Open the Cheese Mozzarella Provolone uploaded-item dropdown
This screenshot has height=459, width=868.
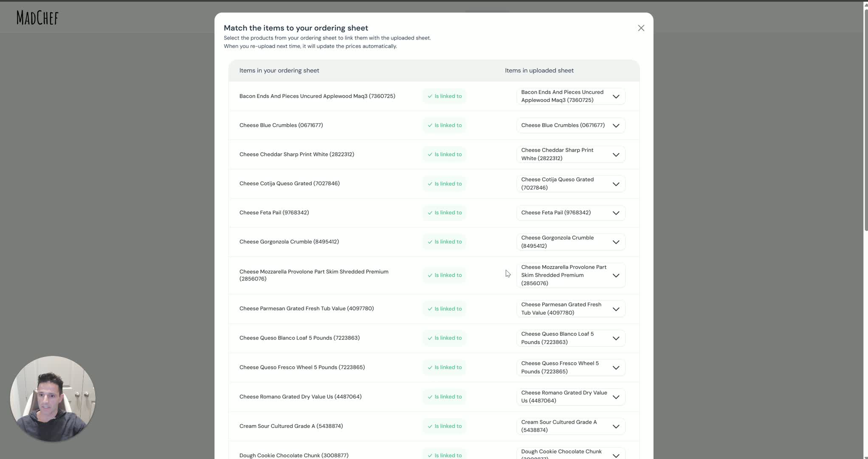(x=570, y=275)
